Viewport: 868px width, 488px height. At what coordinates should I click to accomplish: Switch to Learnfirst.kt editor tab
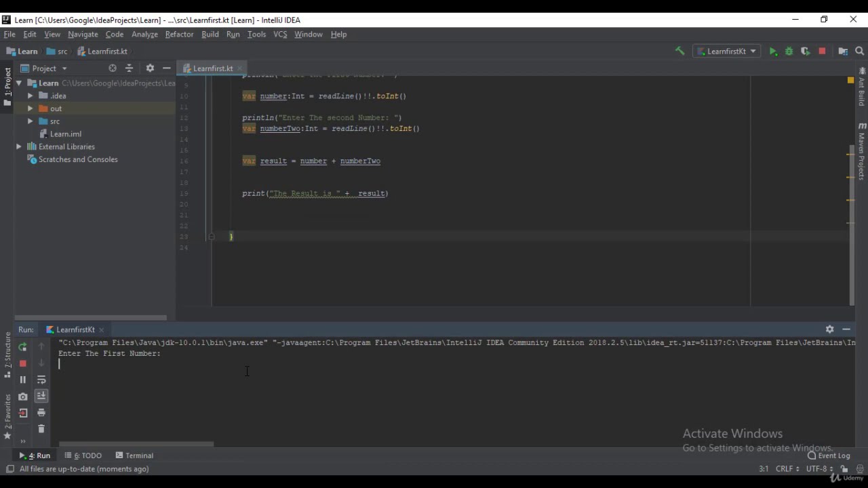pos(213,68)
